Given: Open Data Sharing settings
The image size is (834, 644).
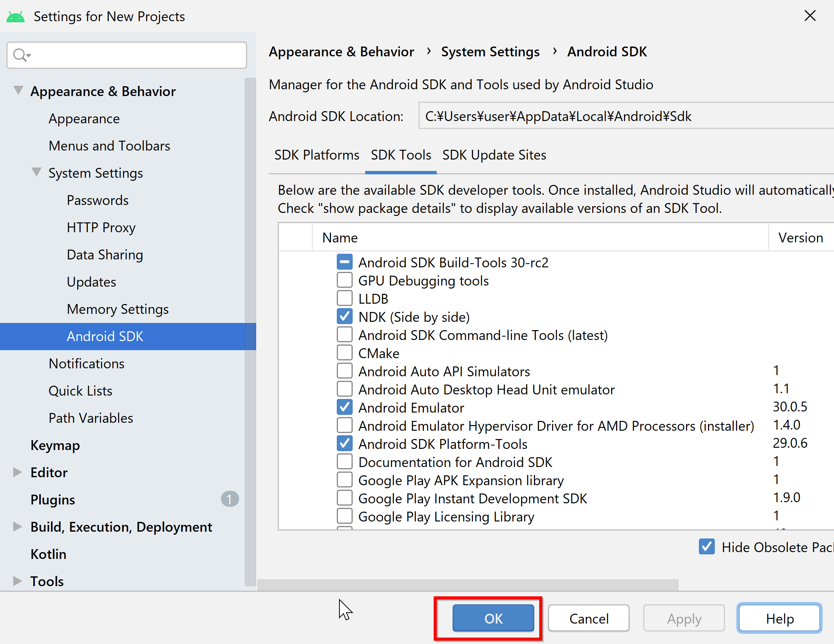Looking at the screenshot, I should pyautogui.click(x=105, y=254).
